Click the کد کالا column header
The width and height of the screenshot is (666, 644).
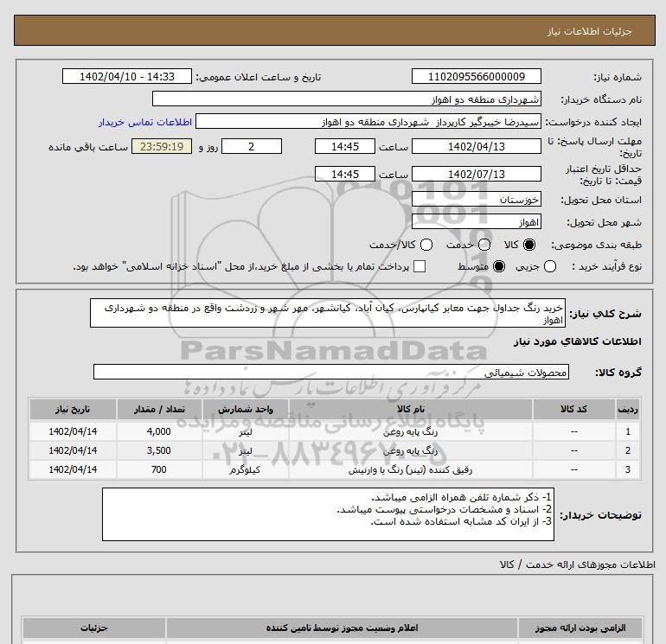573,409
